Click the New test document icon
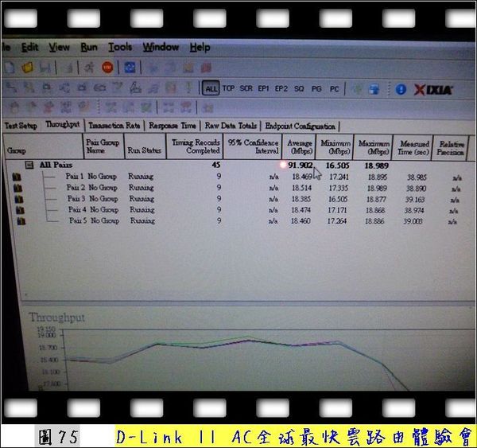The image size is (477, 448). click(x=9, y=68)
